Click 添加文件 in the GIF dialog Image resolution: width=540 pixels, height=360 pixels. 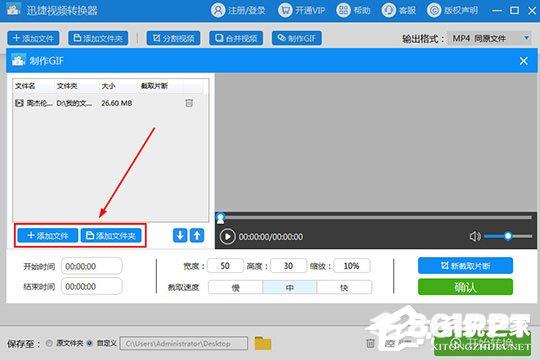coord(48,236)
